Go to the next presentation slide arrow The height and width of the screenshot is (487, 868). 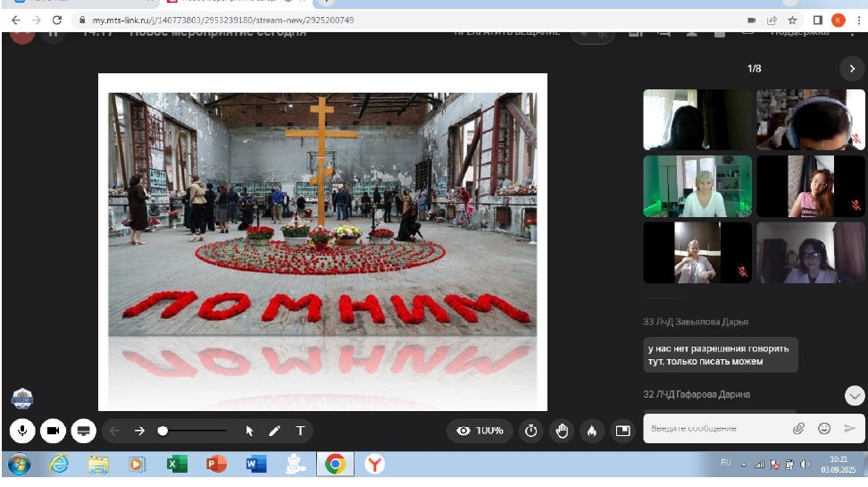tap(139, 431)
